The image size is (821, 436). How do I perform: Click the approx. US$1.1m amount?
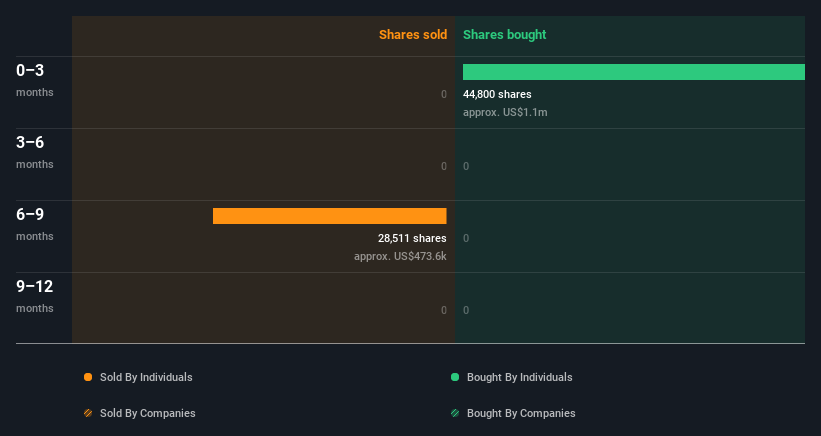pyautogui.click(x=505, y=113)
